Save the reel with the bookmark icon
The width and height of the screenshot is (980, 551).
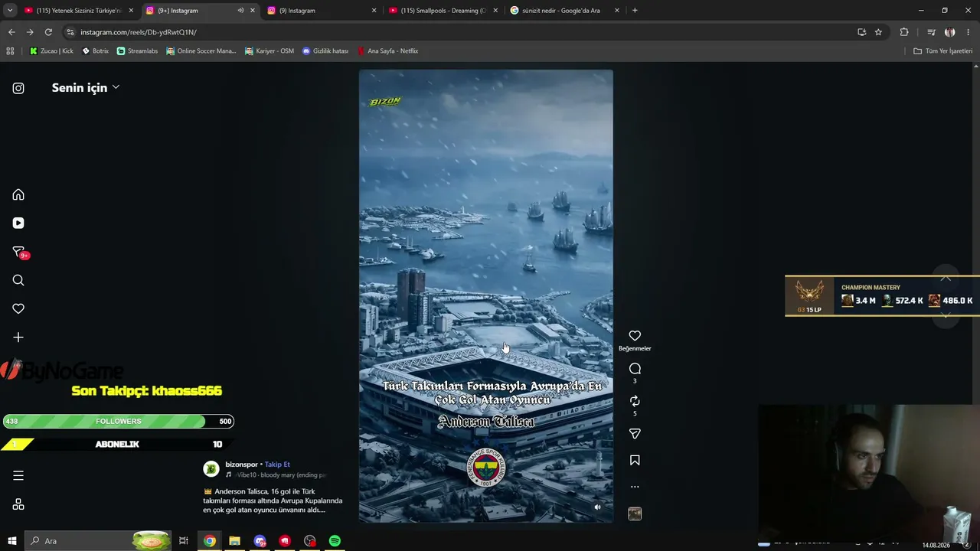tap(635, 461)
